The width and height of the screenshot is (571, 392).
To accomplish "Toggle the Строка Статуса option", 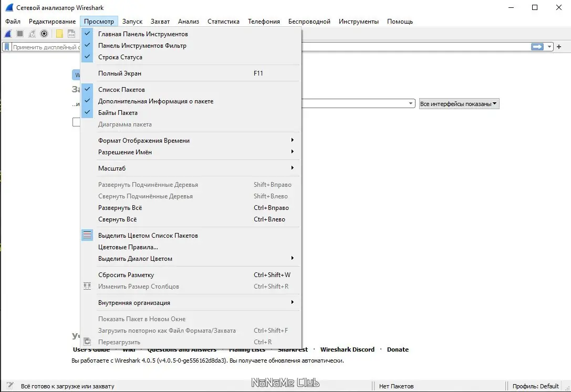I will point(191,57).
